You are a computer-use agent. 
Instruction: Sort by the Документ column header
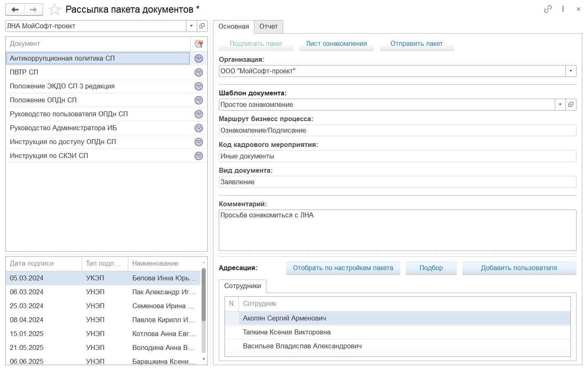pos(98,44)
